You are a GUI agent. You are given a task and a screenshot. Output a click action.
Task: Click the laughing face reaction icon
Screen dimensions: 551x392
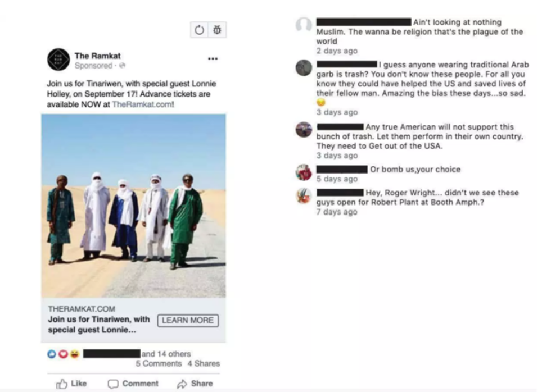(x=74, y=354)
